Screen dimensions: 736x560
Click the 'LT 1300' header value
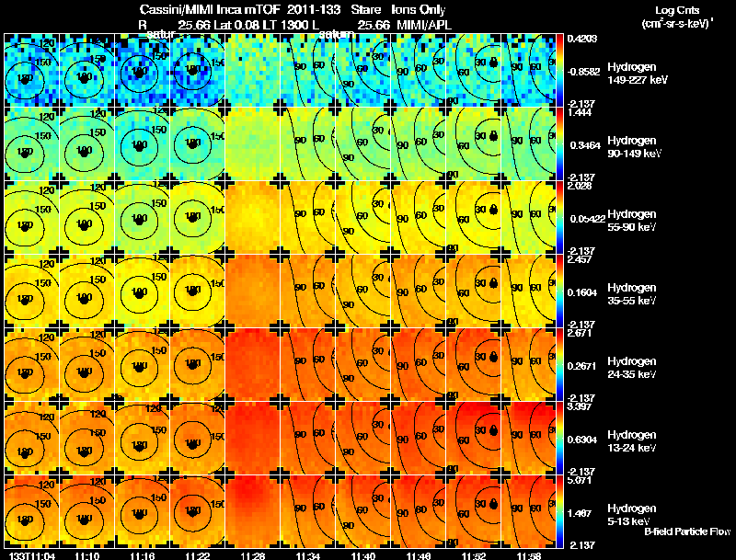coord(288,25)
